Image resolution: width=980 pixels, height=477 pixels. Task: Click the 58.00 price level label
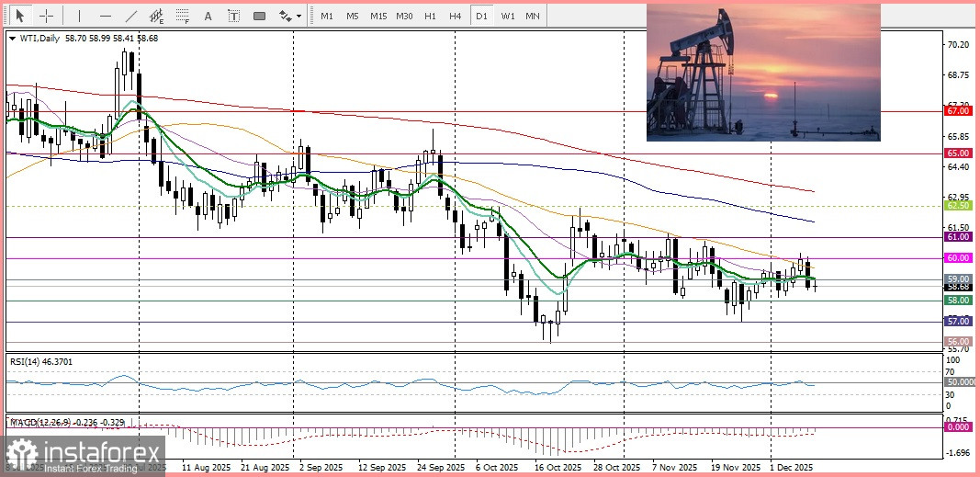[959, 301]
